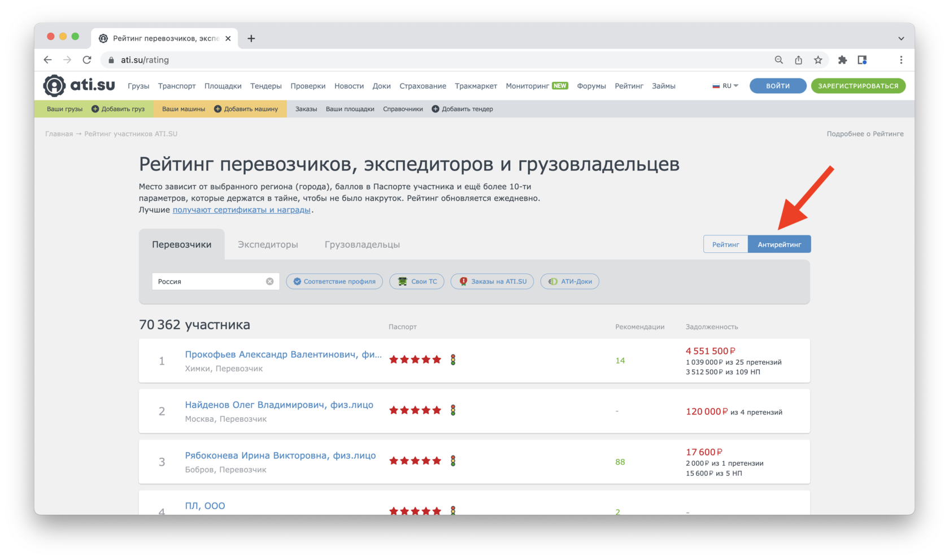The width and height of the screenshot is (949, 560).
Task: Open Прокофьев Александр Валентинович profile
Action: coord(284,355)
